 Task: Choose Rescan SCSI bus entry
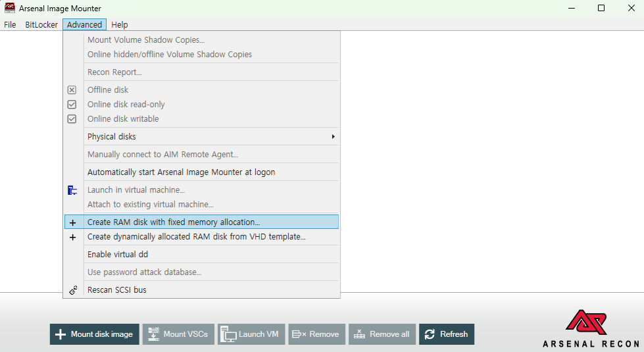tap(202, 289)
